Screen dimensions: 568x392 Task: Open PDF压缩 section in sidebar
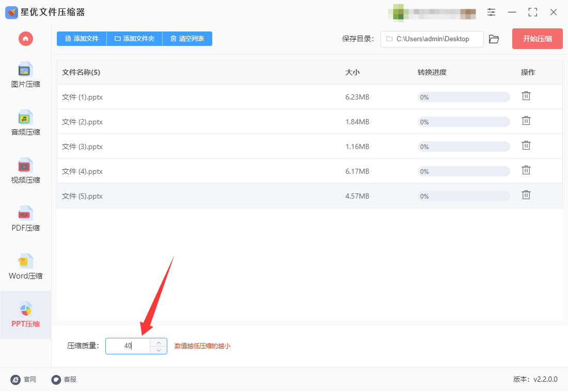tap(25, 219)
